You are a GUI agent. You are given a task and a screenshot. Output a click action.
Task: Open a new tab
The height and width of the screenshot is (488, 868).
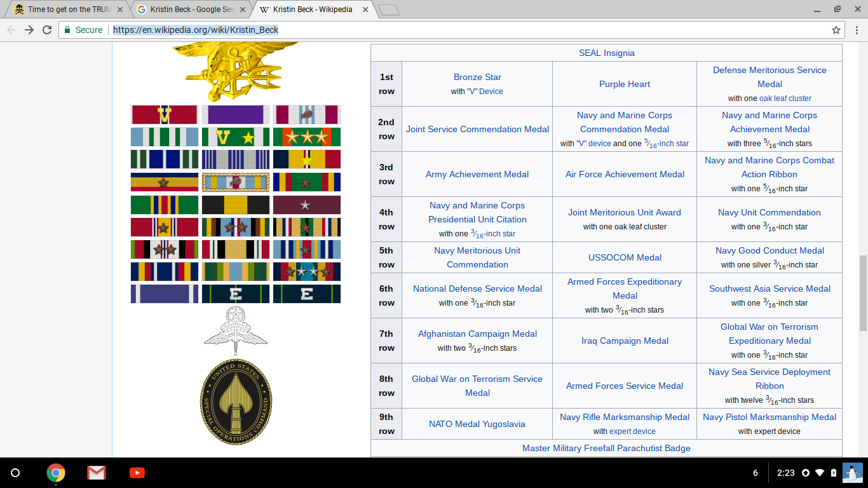(x=388, y=10)
